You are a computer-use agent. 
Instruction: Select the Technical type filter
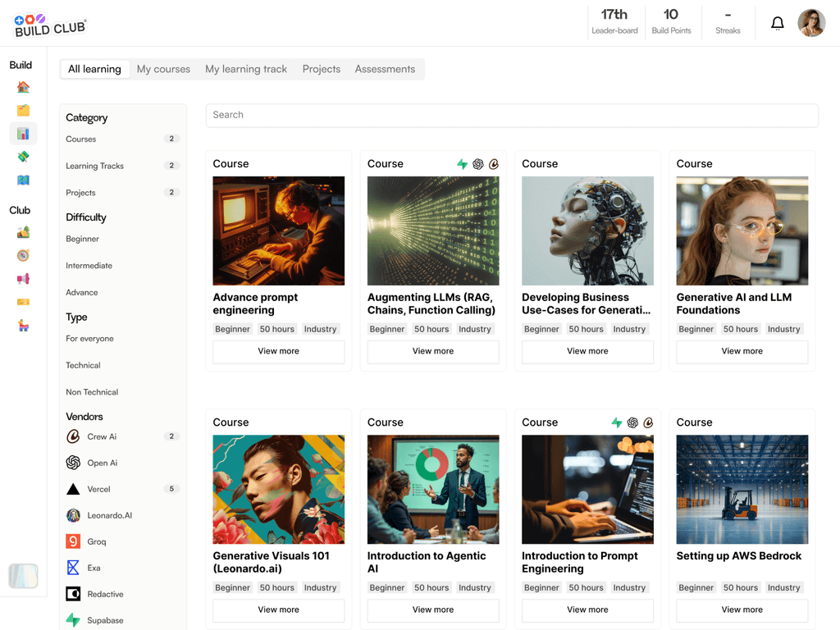tap(84, 365)
